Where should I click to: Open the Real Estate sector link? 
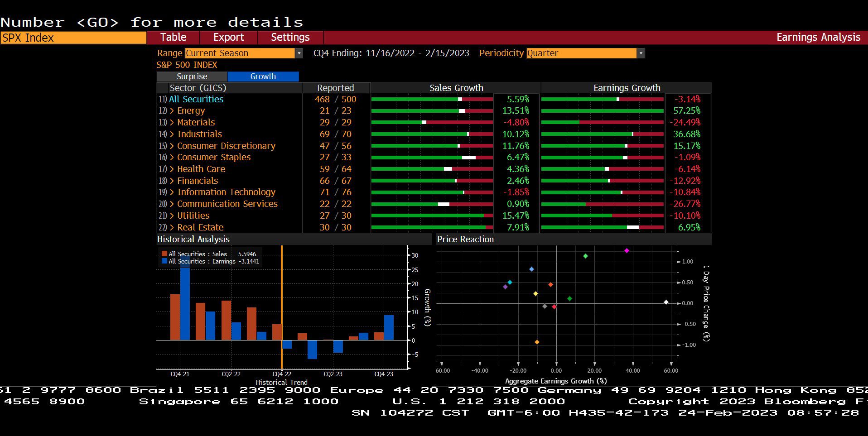[200, 227]
